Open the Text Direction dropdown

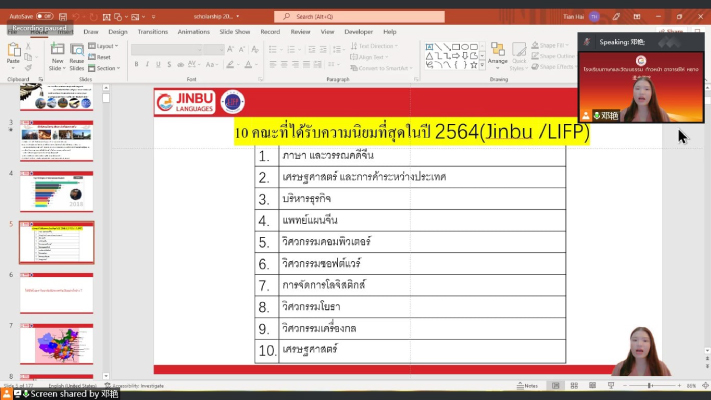pyautogui.click(x=374, y=46)
